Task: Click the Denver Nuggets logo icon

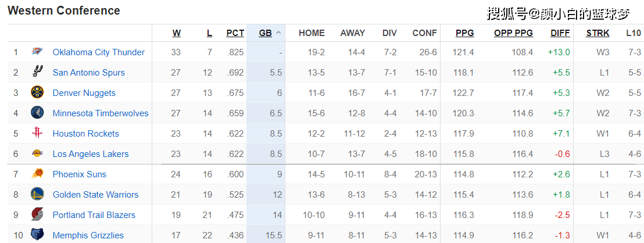Action: coord(37,93)
